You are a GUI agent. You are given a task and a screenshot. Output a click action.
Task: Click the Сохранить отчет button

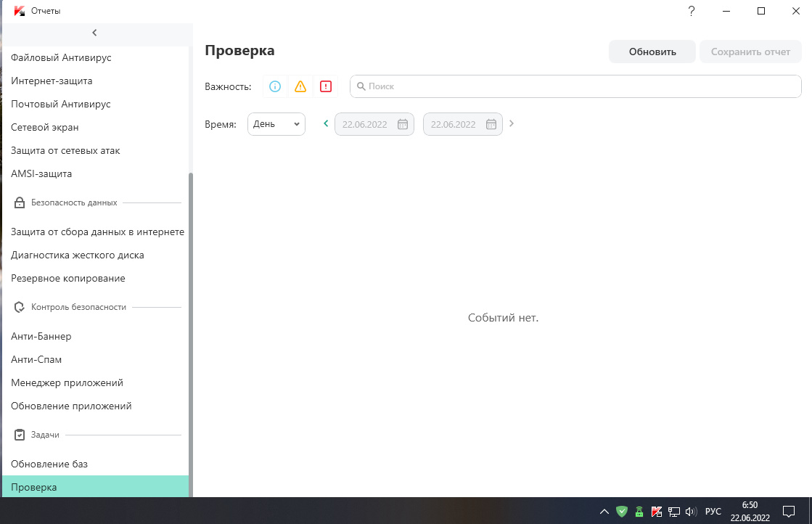point(750,52)
